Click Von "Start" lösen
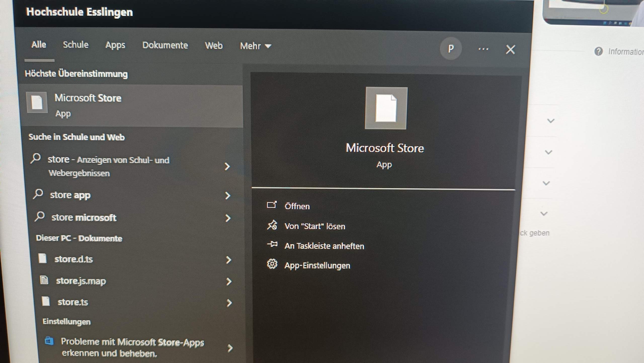Image resolution: width=644 pixels, height=363 pixels. tap(315, 226)
